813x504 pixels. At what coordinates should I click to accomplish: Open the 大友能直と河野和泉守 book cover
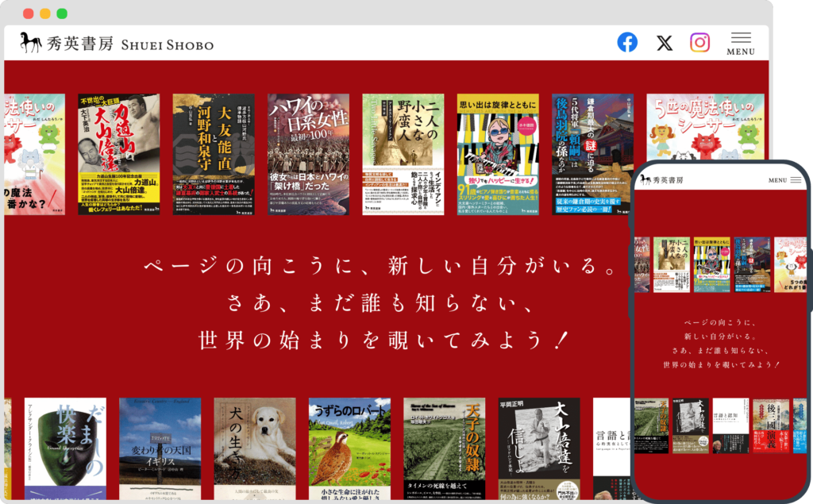point(214,155)
